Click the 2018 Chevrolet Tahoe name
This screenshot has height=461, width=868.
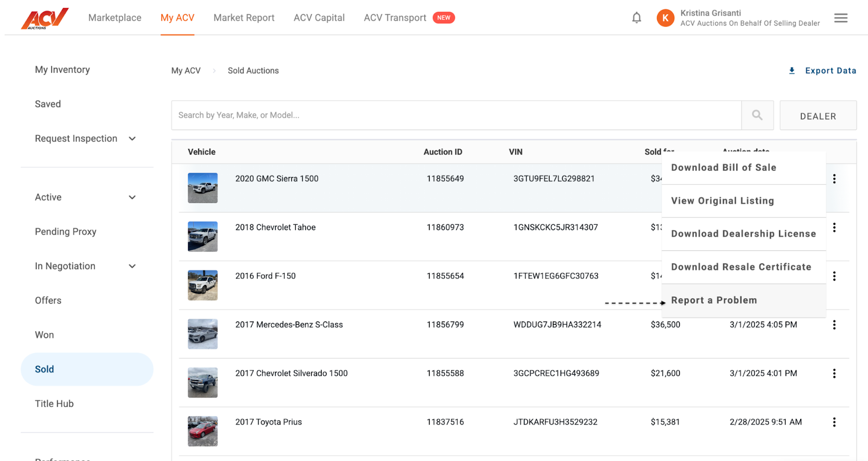coord(276,228)
